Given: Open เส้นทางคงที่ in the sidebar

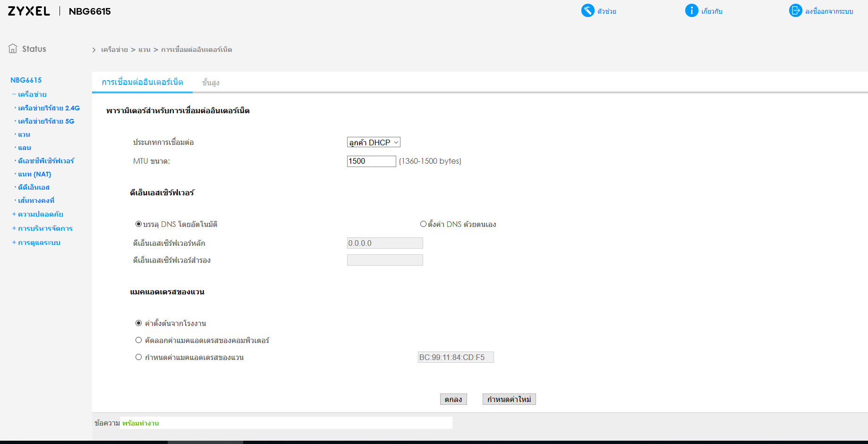Looking at the screenshot, I should tap(36, 201).
